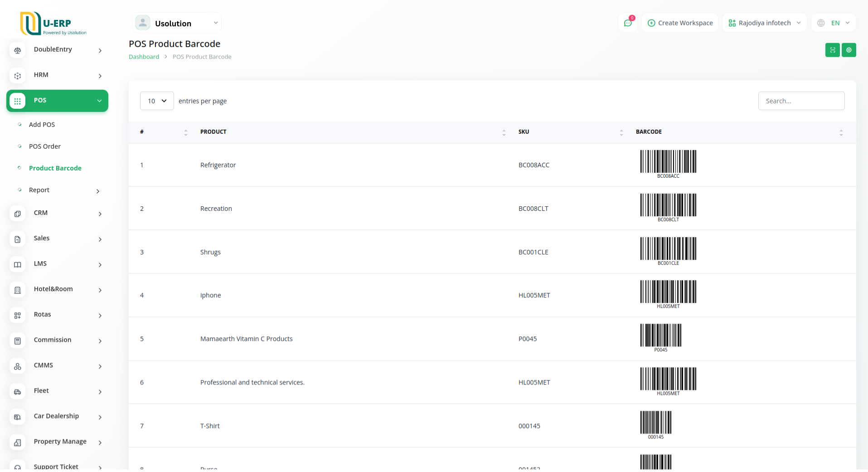Click the HRM sidebar icon
This screenshot has width=868, height=472.
[x=18, y=76]
